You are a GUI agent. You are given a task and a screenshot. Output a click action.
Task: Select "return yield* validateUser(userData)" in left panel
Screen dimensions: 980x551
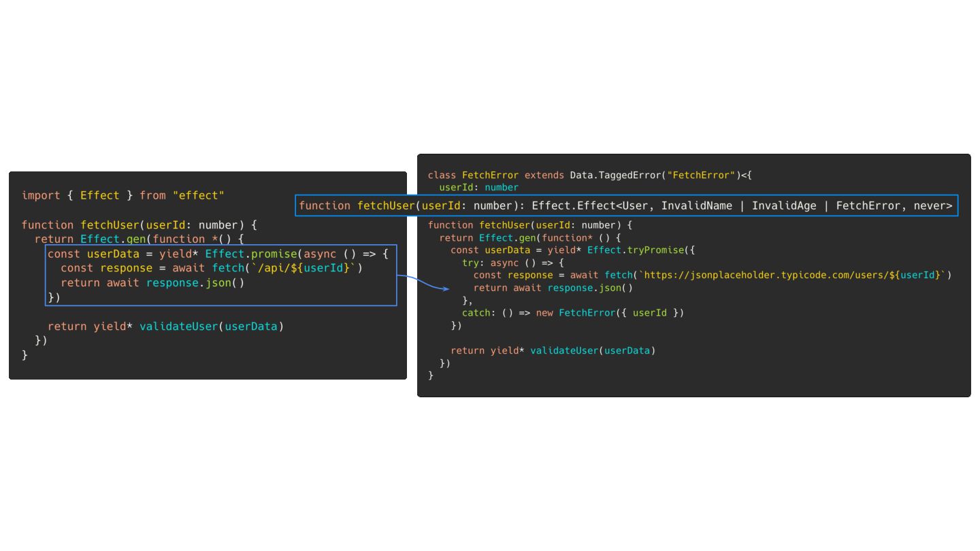(x=165, y=327)
